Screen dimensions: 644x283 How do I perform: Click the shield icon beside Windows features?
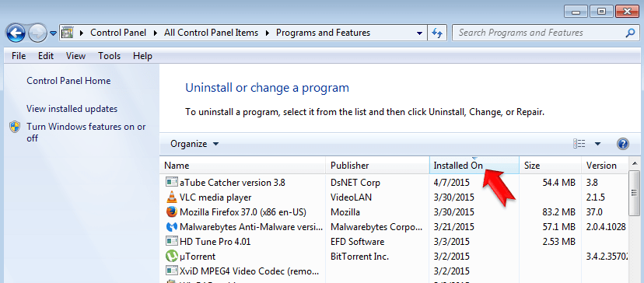coord(15,127)
